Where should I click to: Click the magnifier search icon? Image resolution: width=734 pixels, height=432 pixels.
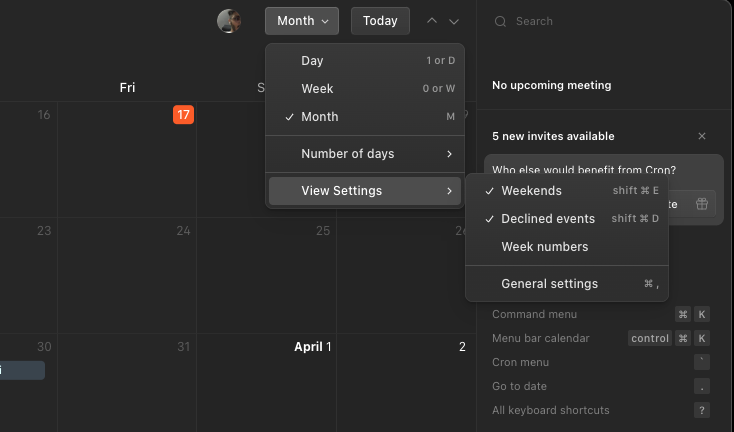(x=500, y=22)
